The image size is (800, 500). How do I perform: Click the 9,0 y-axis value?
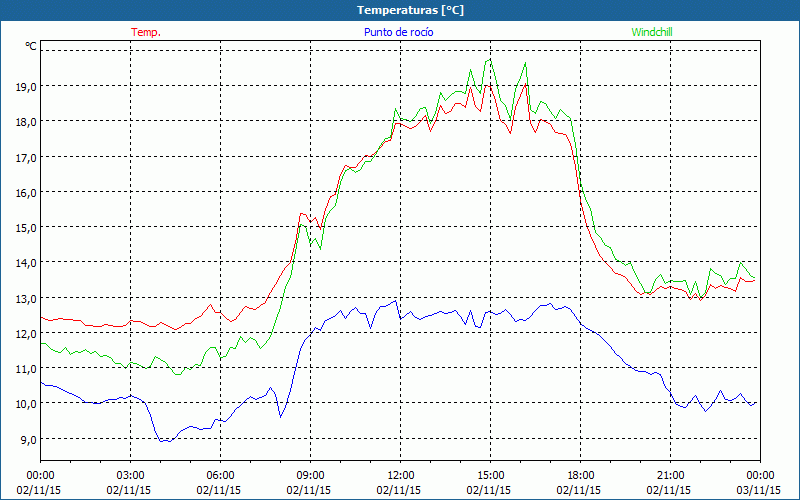[28, 439]
